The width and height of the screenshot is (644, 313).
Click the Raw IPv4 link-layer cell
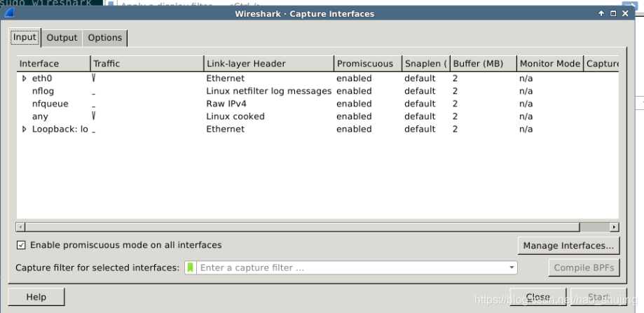[226, 104]
